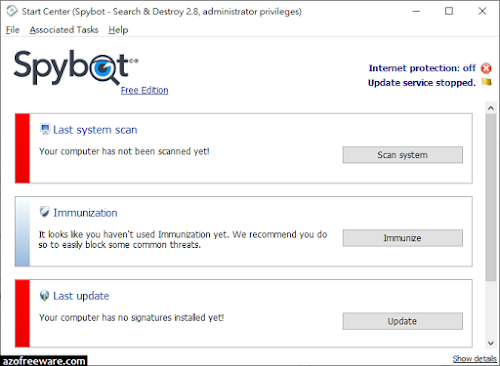Click the Last system scan monitor icon
The height and width of the screenshot is (366, 500).
45,129
